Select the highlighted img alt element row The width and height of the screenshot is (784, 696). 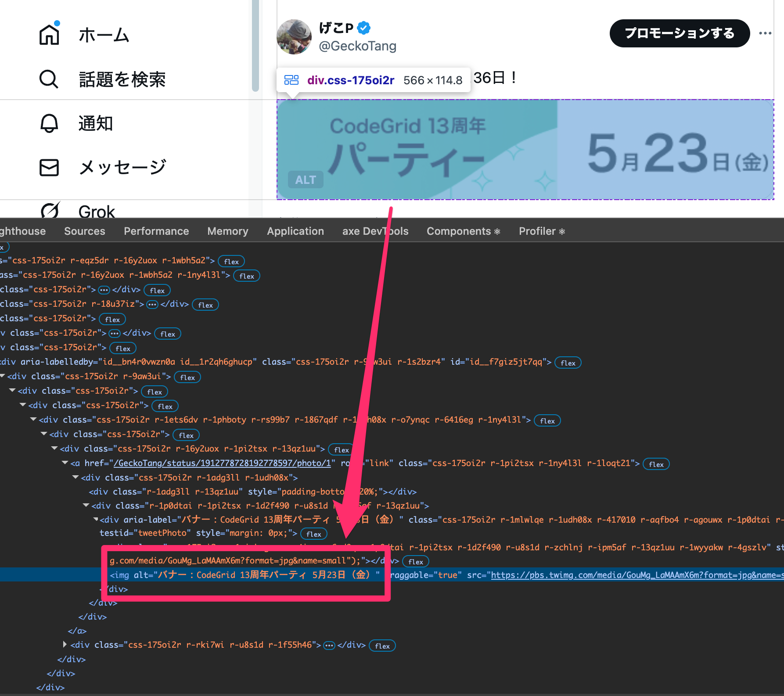tap(392, 575)
